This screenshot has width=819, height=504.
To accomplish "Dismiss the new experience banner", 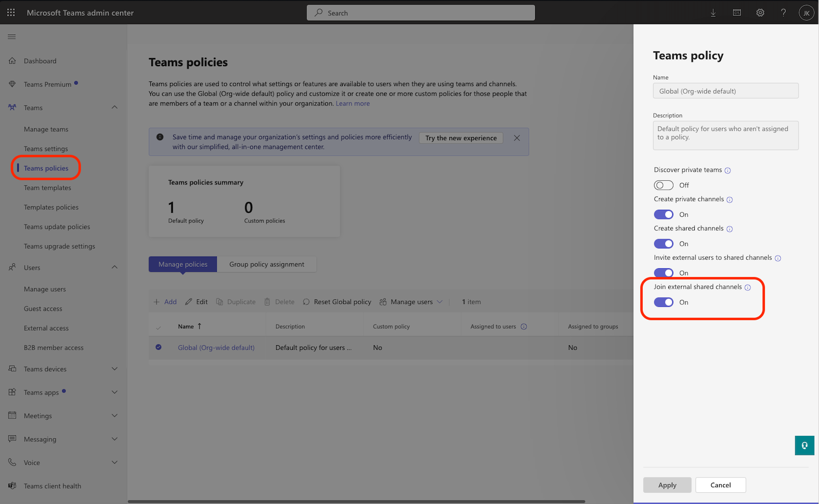I will (x=517, y=138).
